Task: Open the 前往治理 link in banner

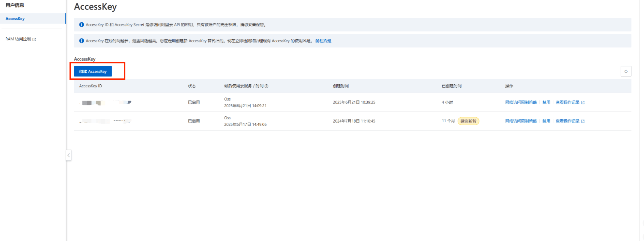Action: point(323,41)
